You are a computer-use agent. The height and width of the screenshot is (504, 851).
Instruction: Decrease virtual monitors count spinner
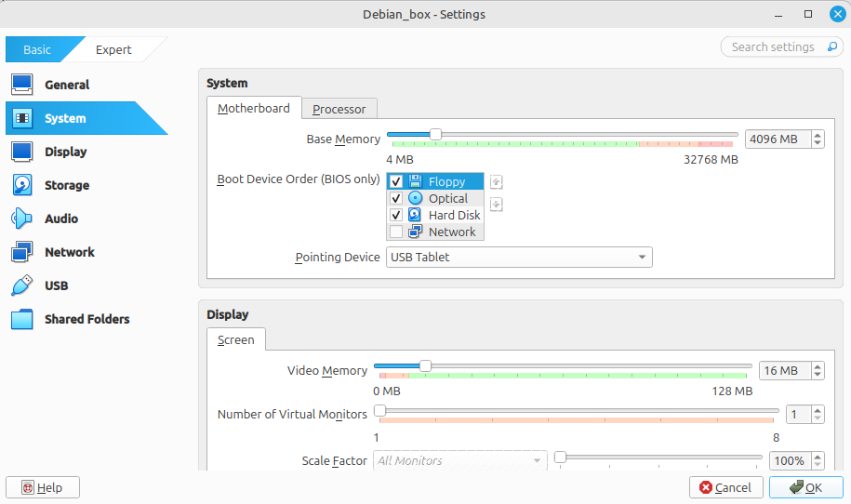[818, 418]
